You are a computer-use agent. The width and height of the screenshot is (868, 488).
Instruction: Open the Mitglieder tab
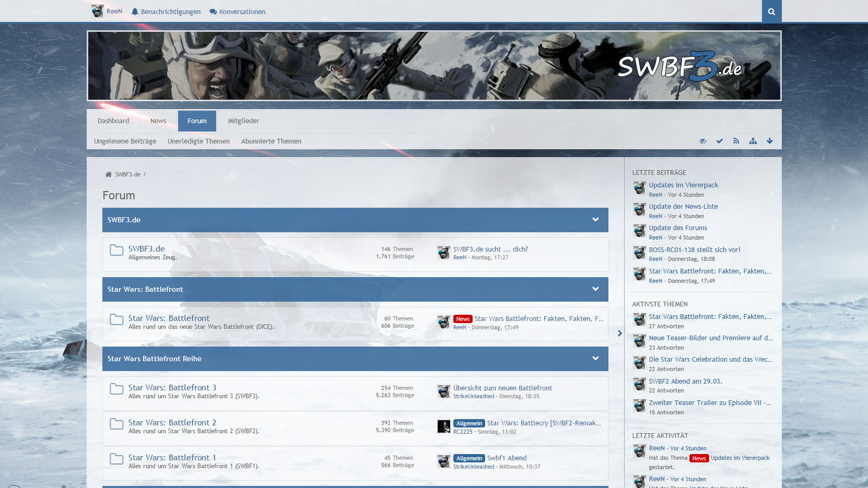243,121
